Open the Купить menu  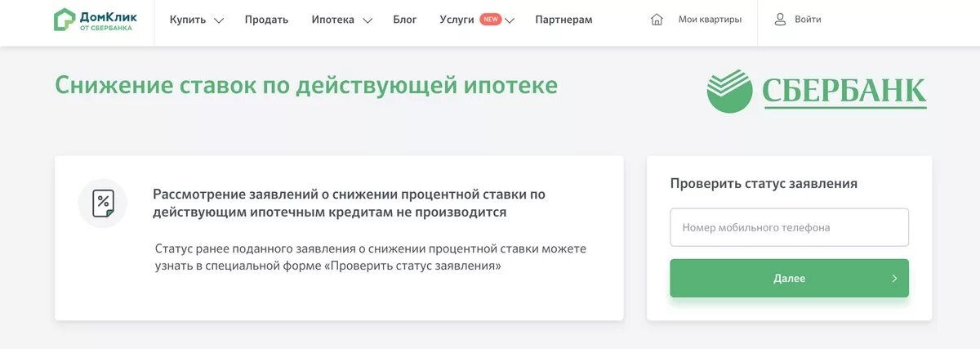coord(188,20)
